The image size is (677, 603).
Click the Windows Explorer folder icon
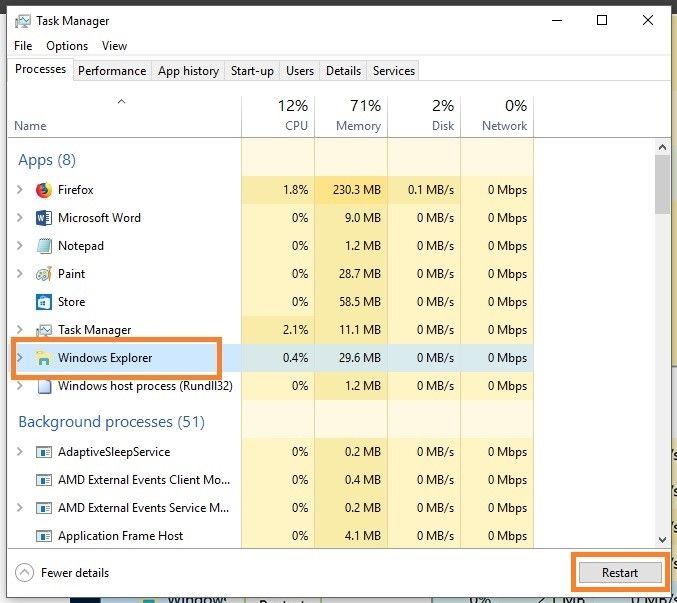(x=44, y=358)
